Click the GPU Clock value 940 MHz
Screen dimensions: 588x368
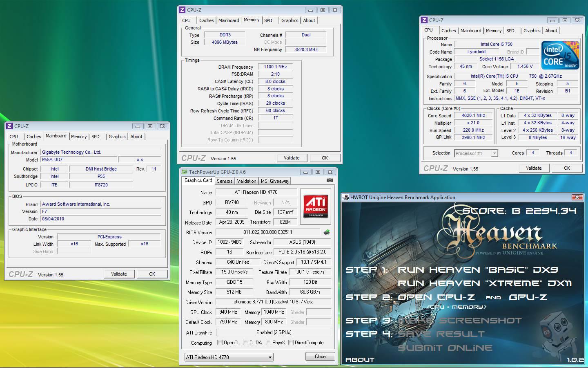228,312
